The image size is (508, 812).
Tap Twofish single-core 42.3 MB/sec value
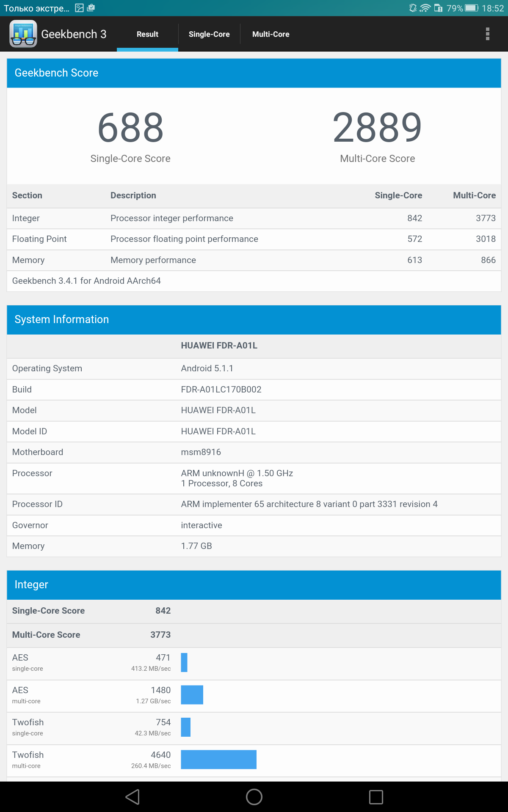click(x=153, y=733)
